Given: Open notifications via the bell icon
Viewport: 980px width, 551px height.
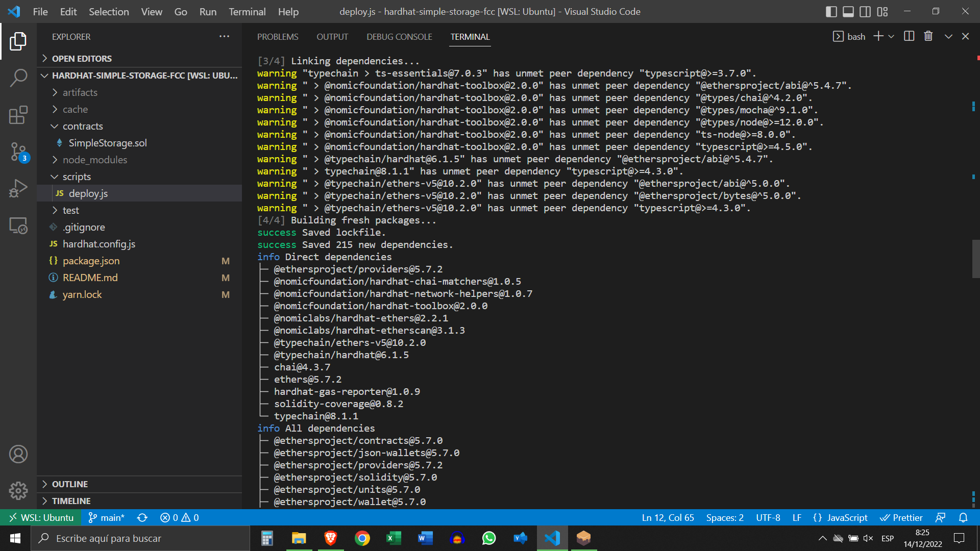Looking at the screenshot, I should click(x=964, y=517).
